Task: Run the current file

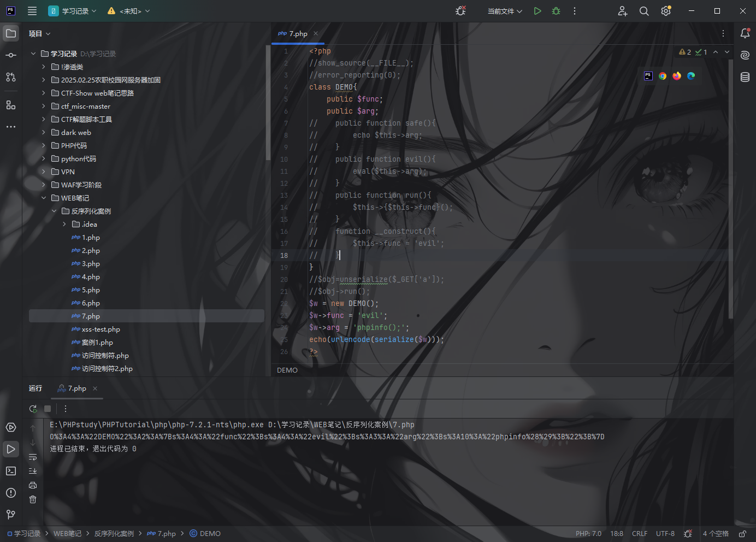Action: (x=538, y=11)
